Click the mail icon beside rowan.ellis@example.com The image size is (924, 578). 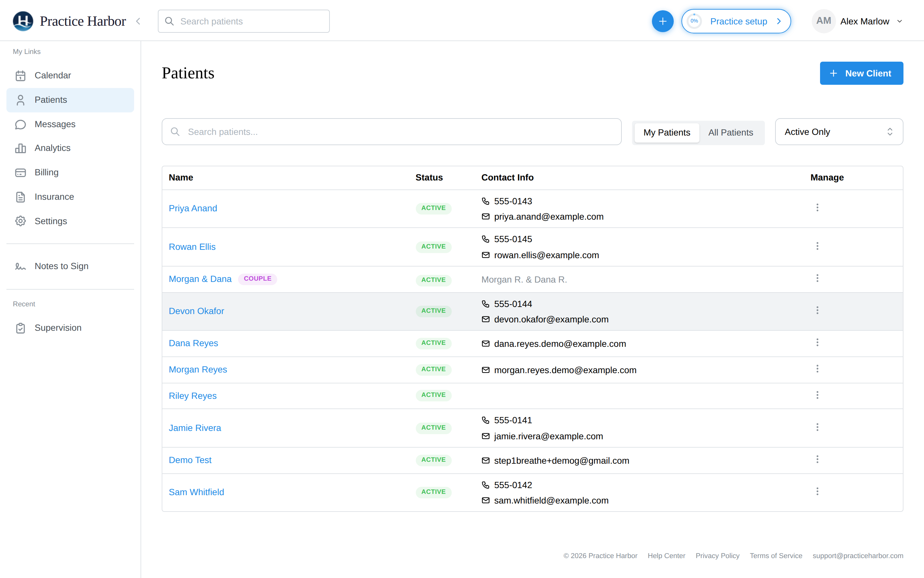coord(485,255)
